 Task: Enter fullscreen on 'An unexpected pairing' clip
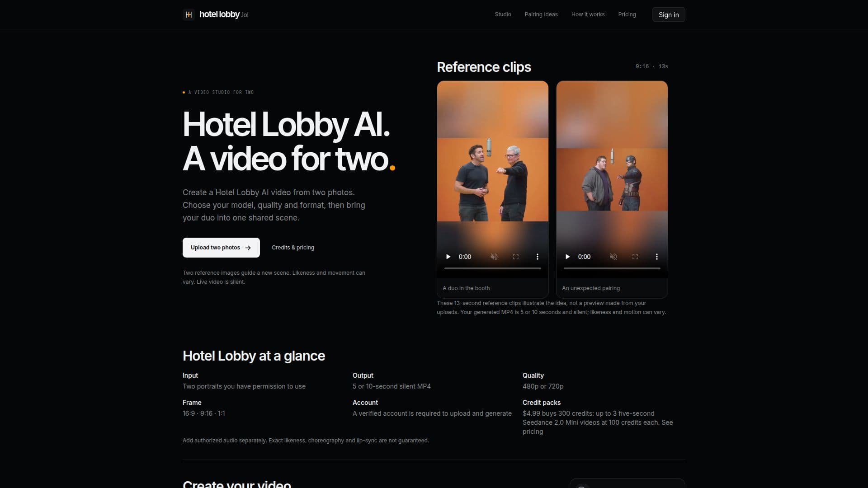tap(635, 257)
